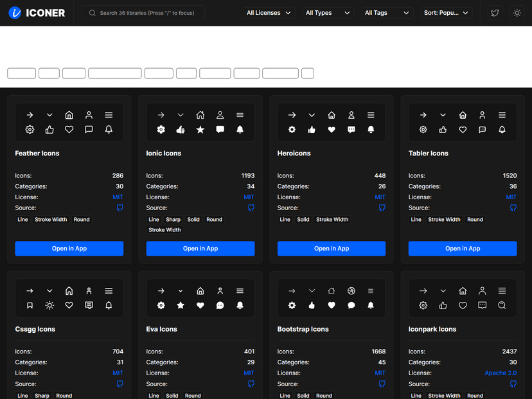The height and width of the screenshot is (399, 532).
Task: Open Cssgg Icons GitHub source icon
Action: tap(120, 384)
